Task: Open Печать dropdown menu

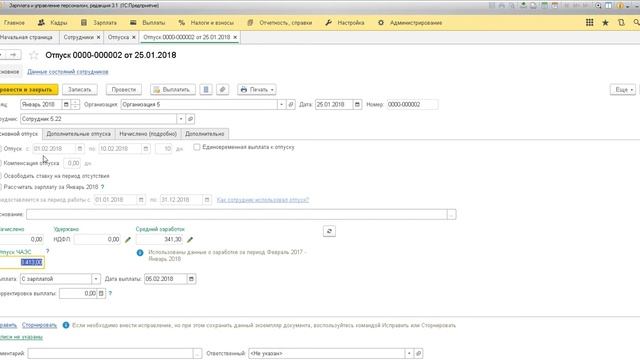Action: pos(257,89)
